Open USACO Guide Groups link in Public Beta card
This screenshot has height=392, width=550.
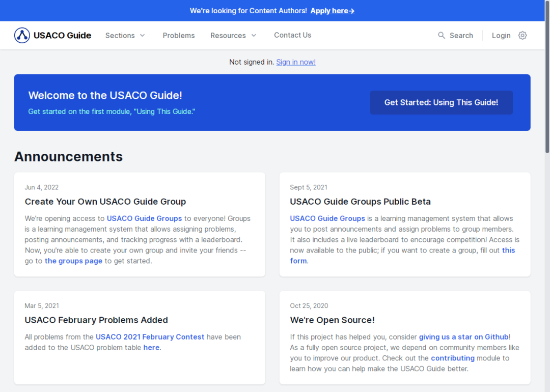[327, 218]
